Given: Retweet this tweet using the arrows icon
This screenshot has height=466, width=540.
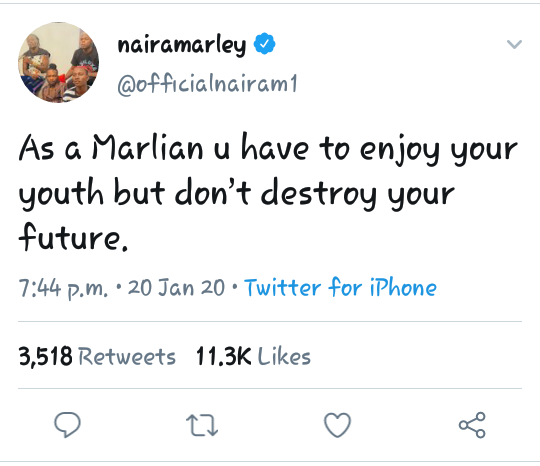Looking at the screenshot, I should coord(202,425).
